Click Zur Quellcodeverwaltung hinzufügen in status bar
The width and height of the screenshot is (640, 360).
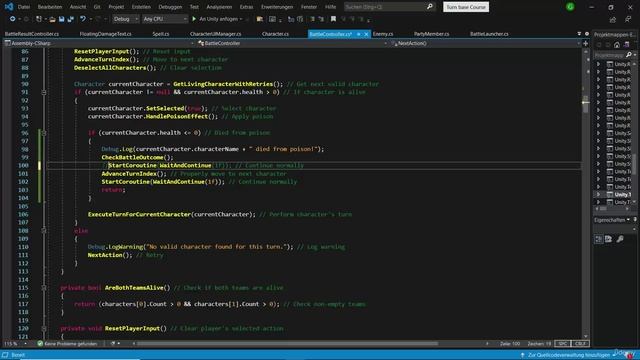(x=569, y=355)
